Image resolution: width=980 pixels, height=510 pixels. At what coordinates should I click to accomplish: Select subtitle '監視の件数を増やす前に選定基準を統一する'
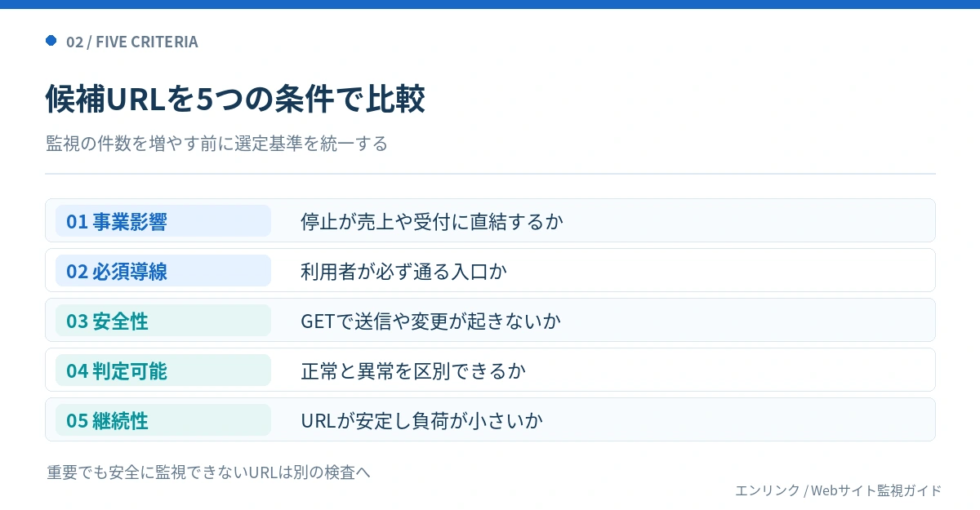(216, 144)
